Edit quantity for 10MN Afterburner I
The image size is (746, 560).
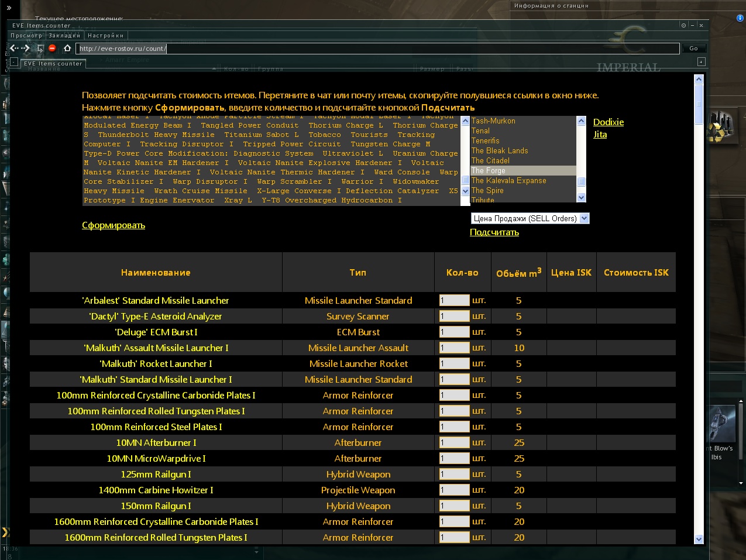click(x=454, y=442)
